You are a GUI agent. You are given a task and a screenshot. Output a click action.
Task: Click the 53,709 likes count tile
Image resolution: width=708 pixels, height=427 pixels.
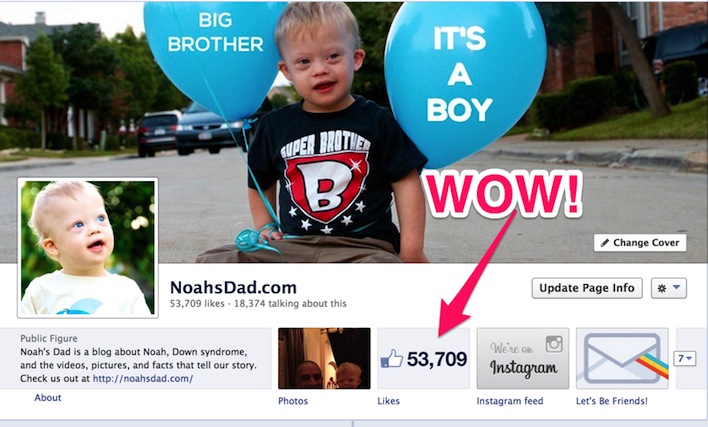coord(424,358)
